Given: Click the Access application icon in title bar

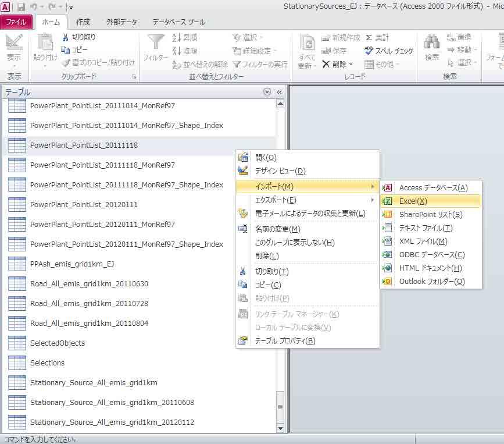Looking at the screenshot, I should (x=5, y=6).
